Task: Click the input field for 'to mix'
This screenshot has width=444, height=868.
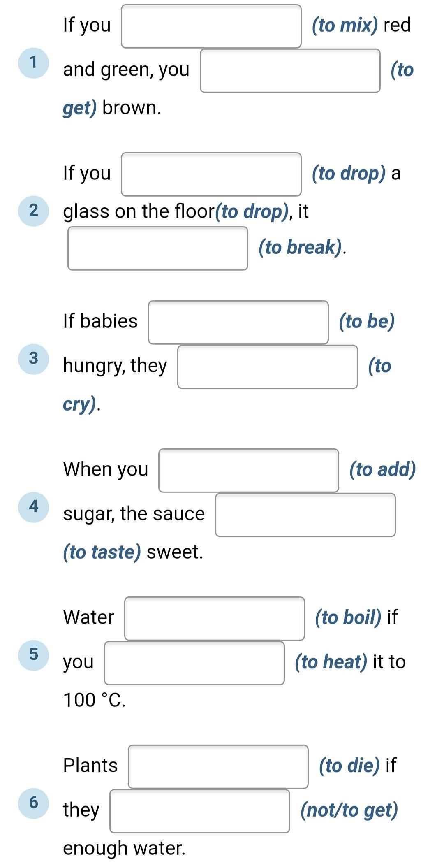Action: coord(211,26)
